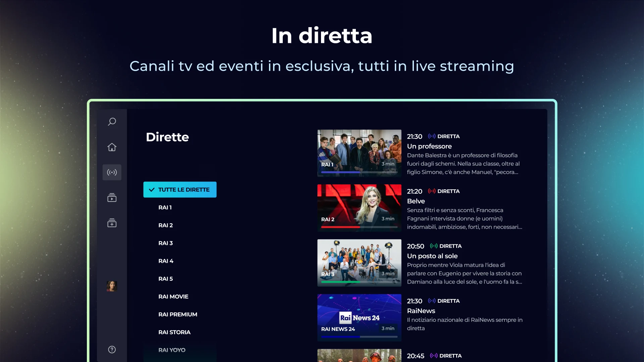Pick RAI MOVIE in the channel list

(x=173, y=297)
